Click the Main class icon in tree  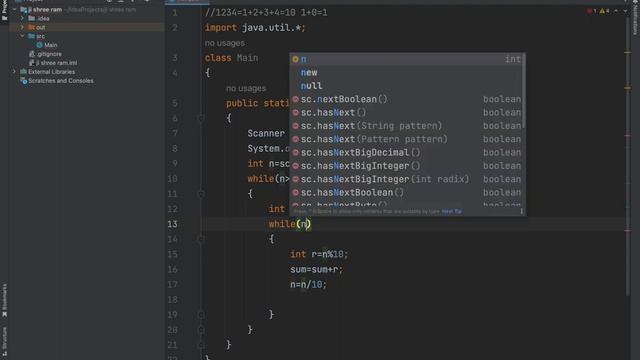[40, 45]
